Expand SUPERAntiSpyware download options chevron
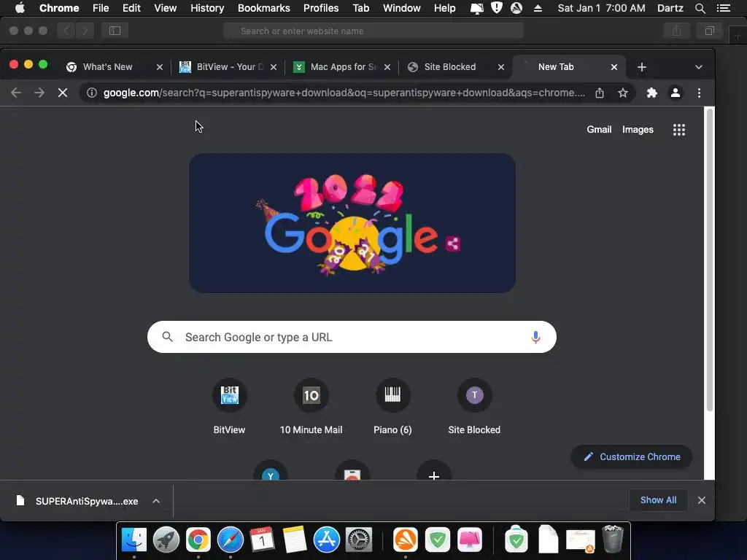Screen dimensions: 747x560 156,501
